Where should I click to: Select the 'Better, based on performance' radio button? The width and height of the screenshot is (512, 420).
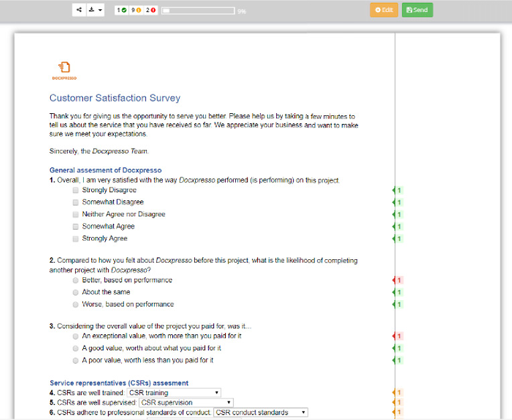point(76,280)
